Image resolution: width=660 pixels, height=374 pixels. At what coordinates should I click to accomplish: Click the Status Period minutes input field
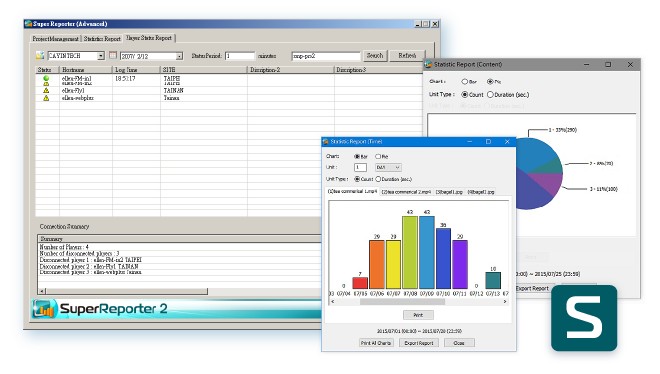[240, 56]
